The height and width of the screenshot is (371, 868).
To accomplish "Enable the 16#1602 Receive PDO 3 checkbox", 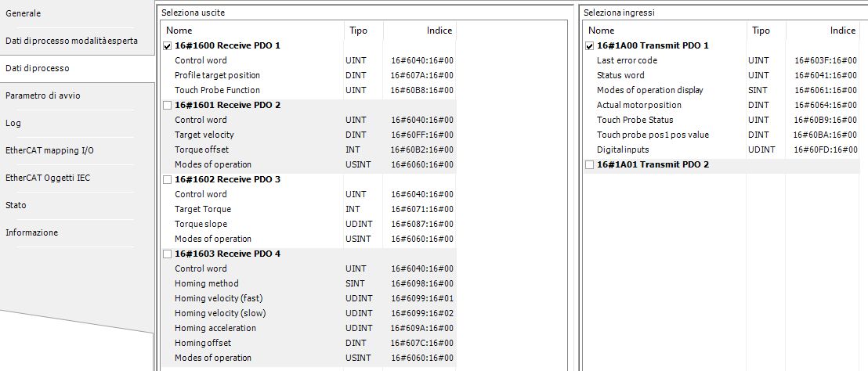I will [x=168, y=180].
